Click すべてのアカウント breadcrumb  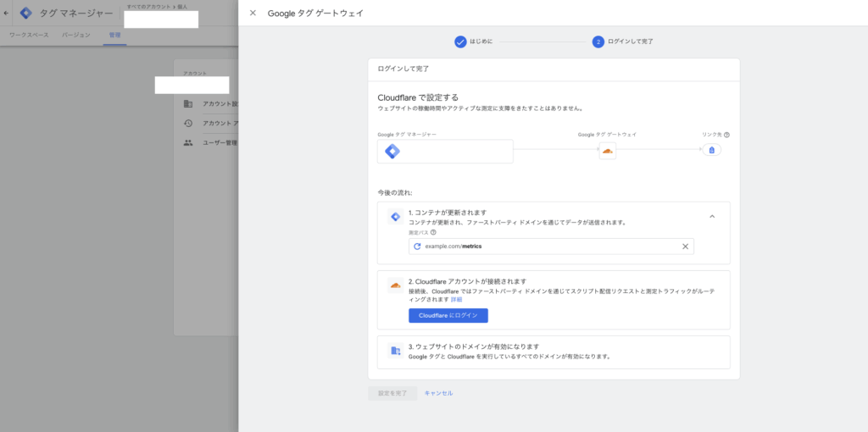pos(148,7)
